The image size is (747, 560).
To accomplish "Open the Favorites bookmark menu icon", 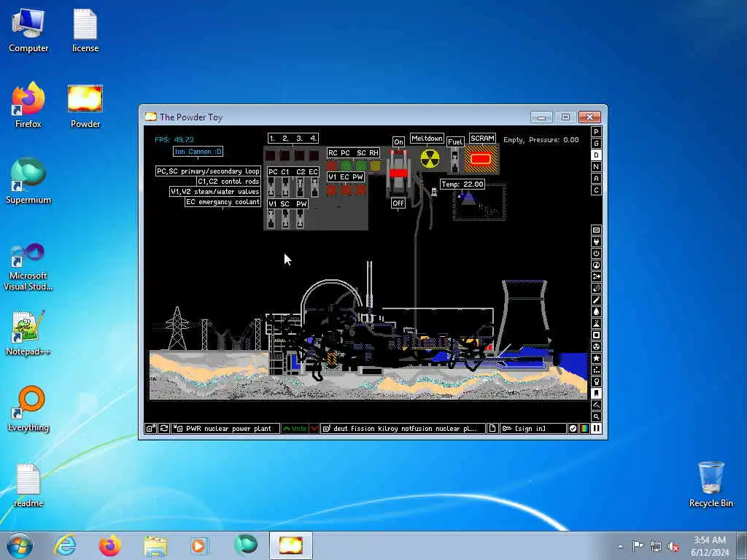I will click(596, 393).
